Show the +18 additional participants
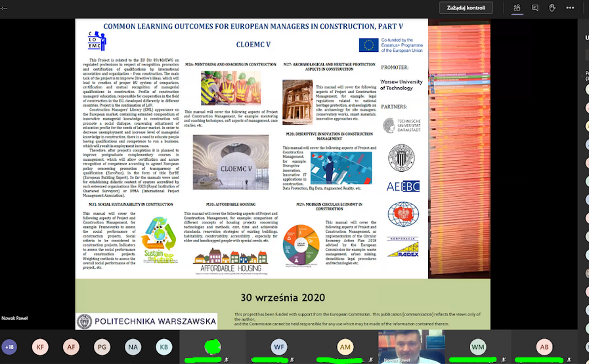The image size is (589, 364). coord(9,347)
